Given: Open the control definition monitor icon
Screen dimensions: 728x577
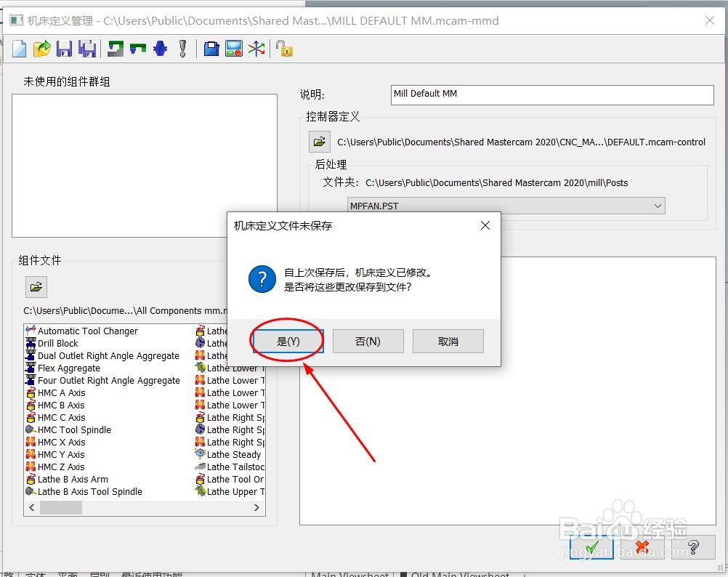Looking at the screenshot, I should tap(234, 49).
